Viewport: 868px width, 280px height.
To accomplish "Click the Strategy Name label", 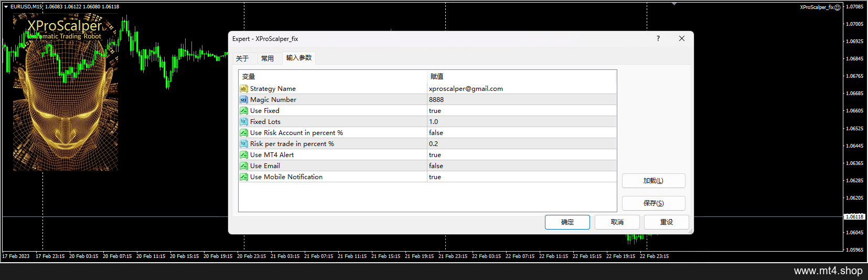I will (273, 89).
